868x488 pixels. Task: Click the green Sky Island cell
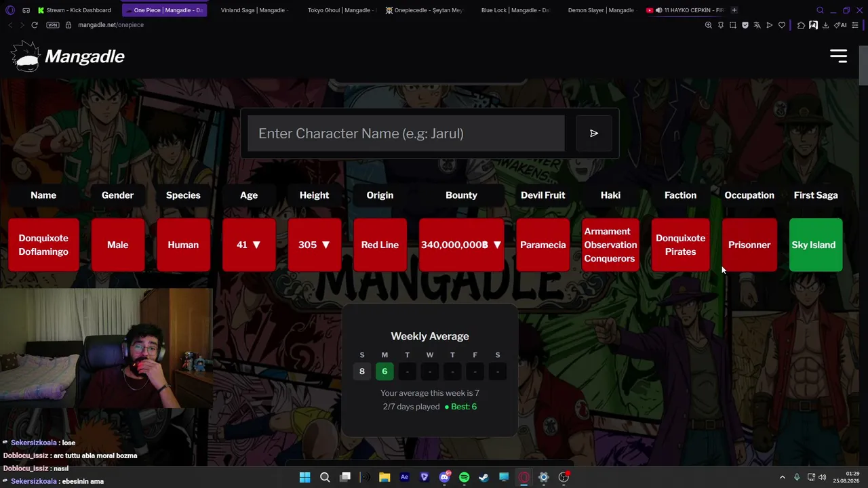point(816,245)
